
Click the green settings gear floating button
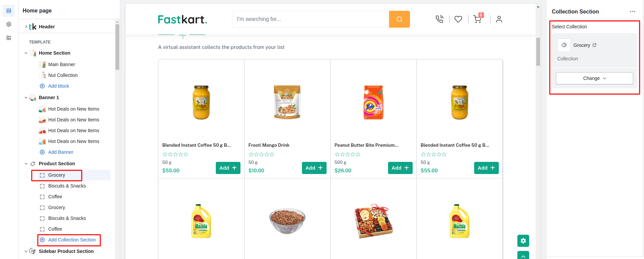click(523, 241)
